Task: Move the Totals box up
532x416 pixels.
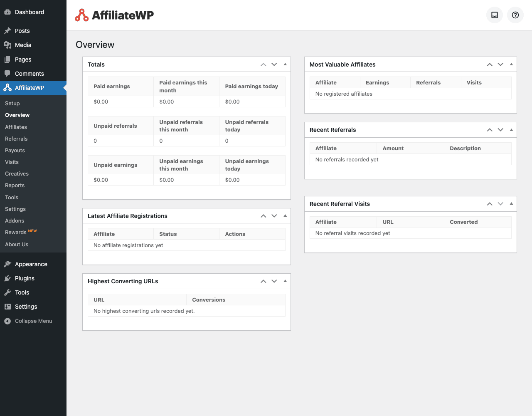Action: coord(264,64)
